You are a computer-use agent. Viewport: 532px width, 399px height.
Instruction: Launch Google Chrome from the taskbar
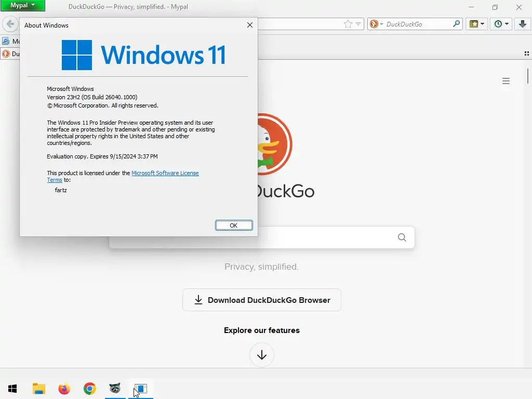coord(89,389)
